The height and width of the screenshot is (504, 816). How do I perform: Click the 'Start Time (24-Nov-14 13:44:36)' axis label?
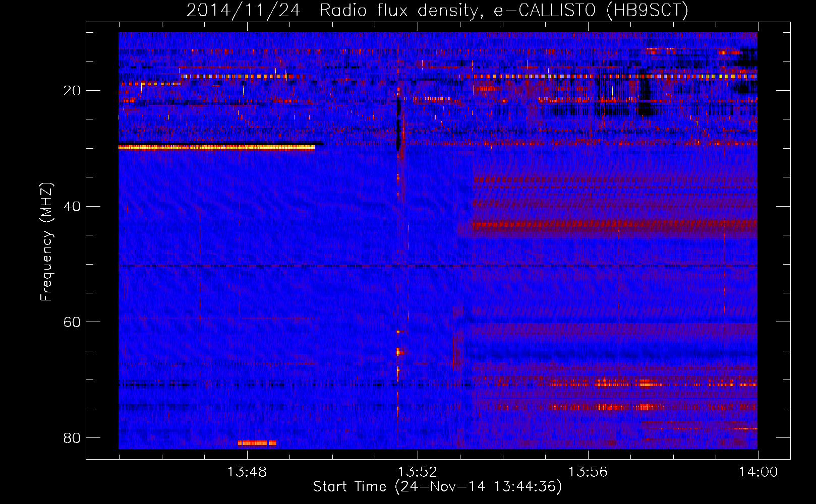coord(437,487)
